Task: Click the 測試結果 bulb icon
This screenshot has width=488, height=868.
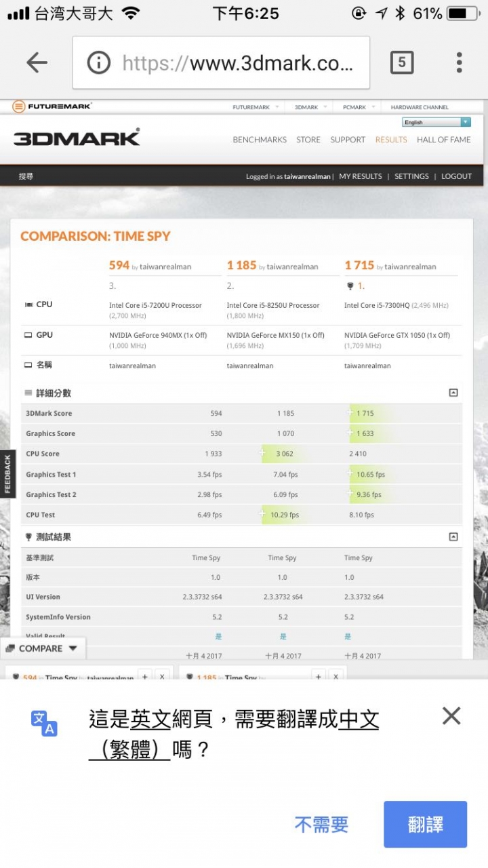Action: [28, 536]
